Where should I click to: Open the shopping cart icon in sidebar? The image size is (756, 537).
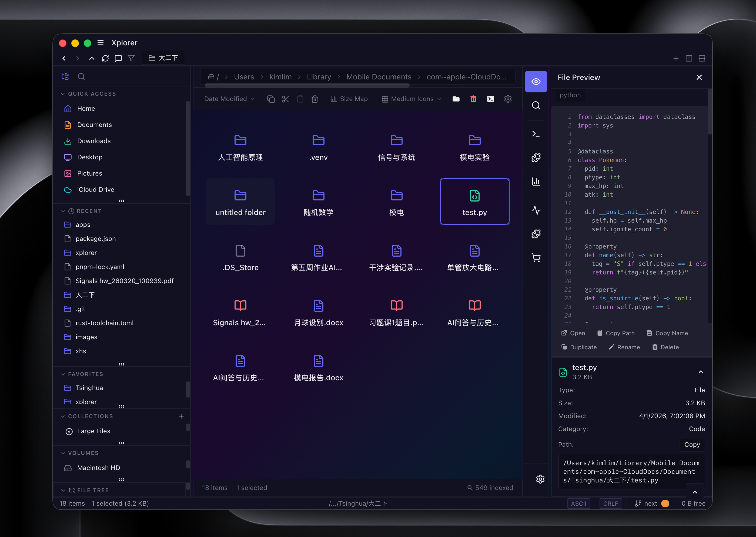click(x=536, y=258)
